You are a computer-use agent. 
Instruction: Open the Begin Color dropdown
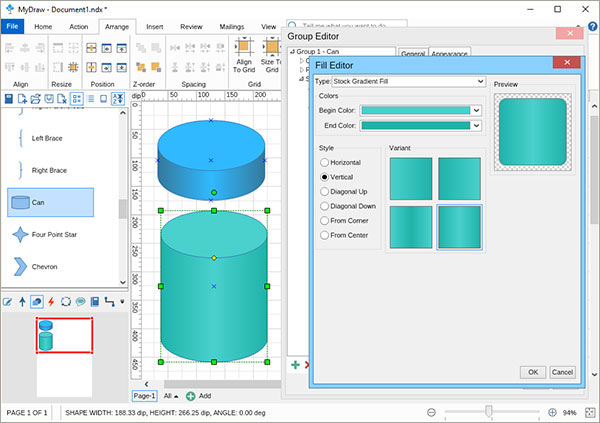click(477, 110)
